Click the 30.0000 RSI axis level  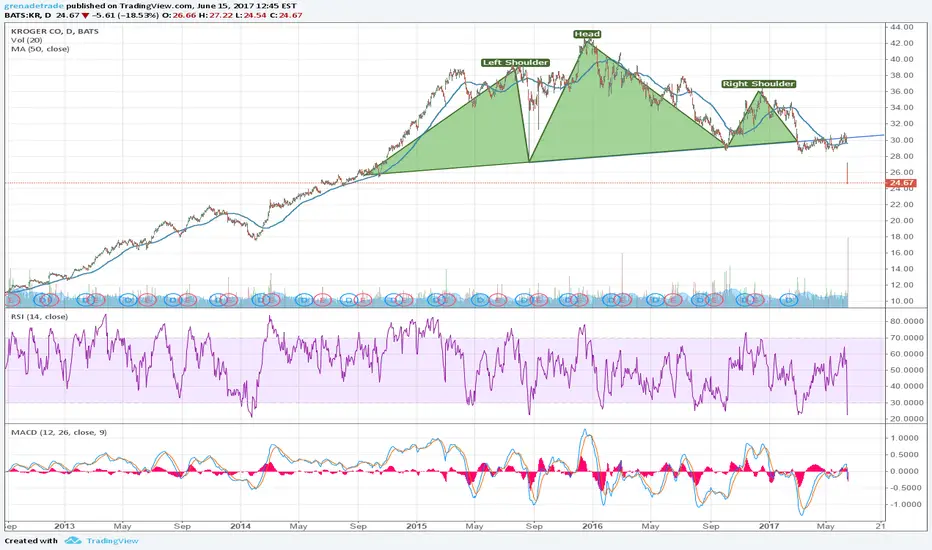coord(906,403)
